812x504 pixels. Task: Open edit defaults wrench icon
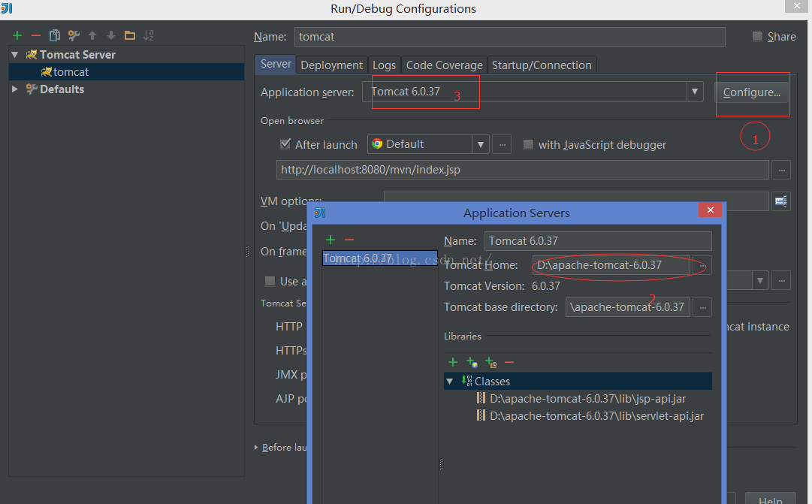click(74, 35)
